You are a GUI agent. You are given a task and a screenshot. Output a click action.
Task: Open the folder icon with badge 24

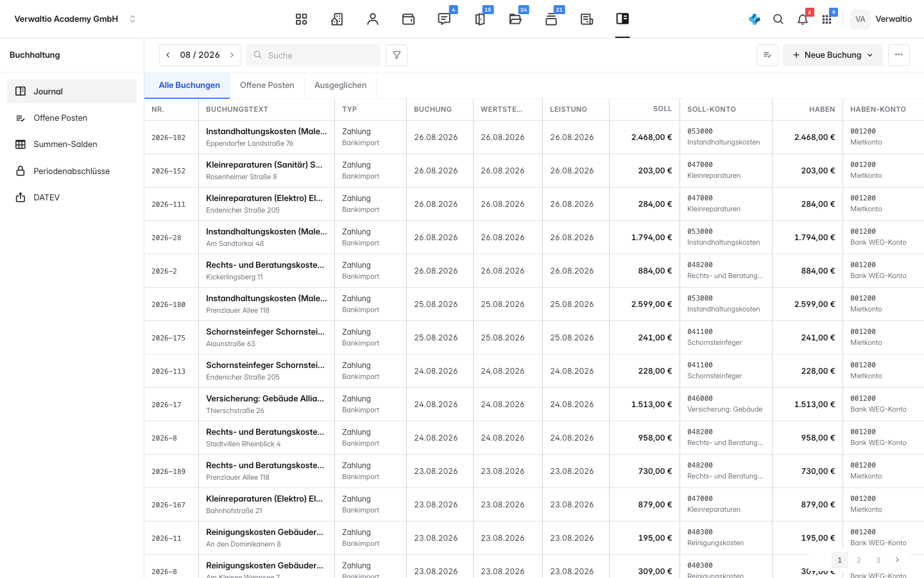pos(515,19)
